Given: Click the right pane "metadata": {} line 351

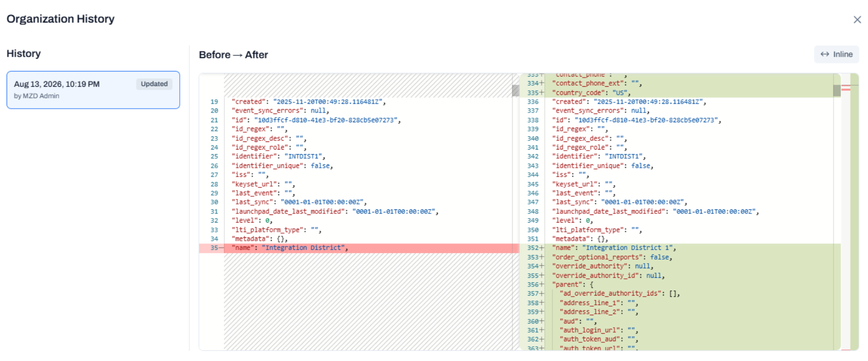Looking at the screenshot, I should tap(580, 239).
